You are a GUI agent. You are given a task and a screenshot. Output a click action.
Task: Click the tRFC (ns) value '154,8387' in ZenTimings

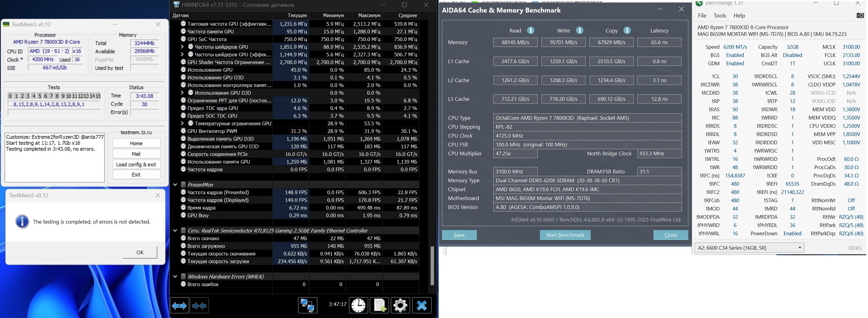point(735,176)
